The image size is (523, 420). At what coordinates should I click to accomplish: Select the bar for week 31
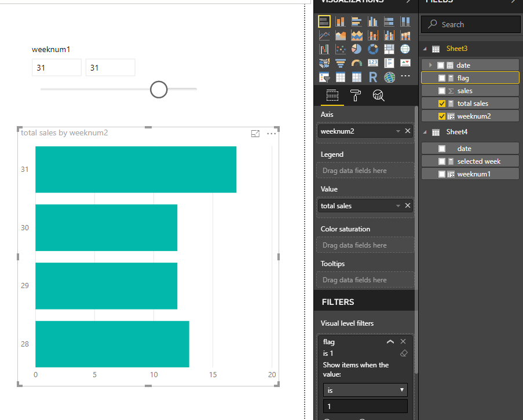click(136, 169)
